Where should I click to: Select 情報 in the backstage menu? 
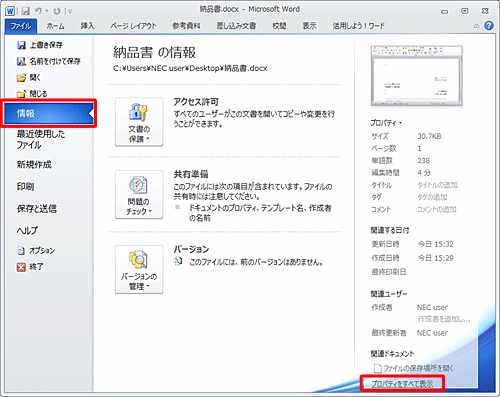click(49, 114)
